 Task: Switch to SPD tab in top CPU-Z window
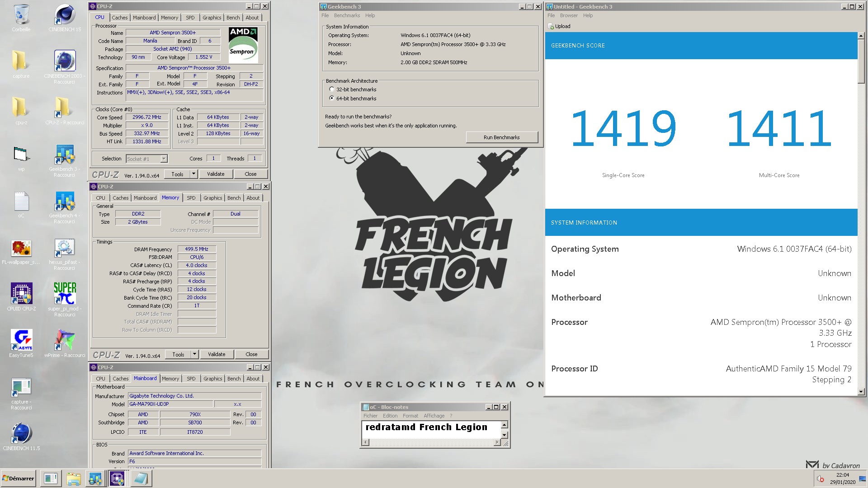pos(190,18)
